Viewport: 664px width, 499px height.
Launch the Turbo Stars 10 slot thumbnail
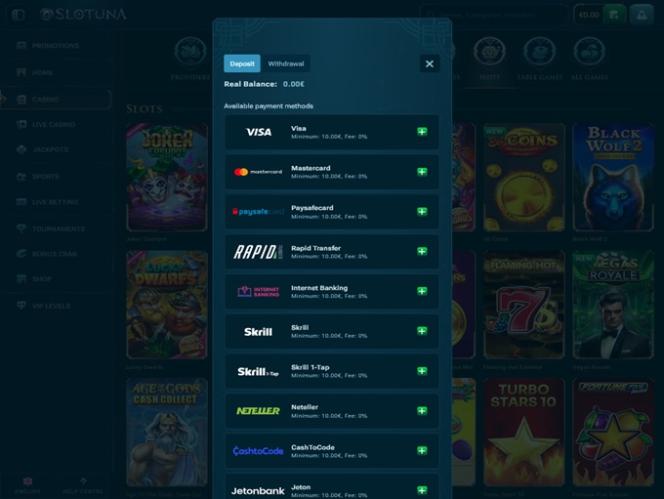pos(524,431)
